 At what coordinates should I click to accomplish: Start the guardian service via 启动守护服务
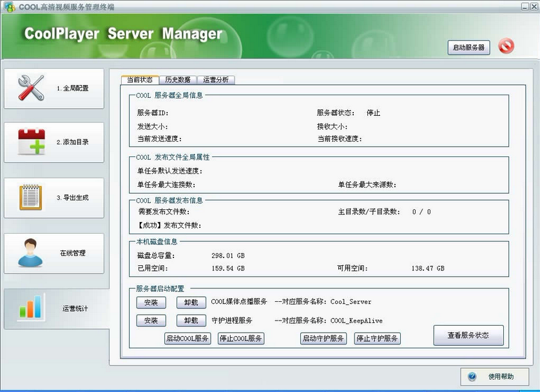[x=323, y=339]
